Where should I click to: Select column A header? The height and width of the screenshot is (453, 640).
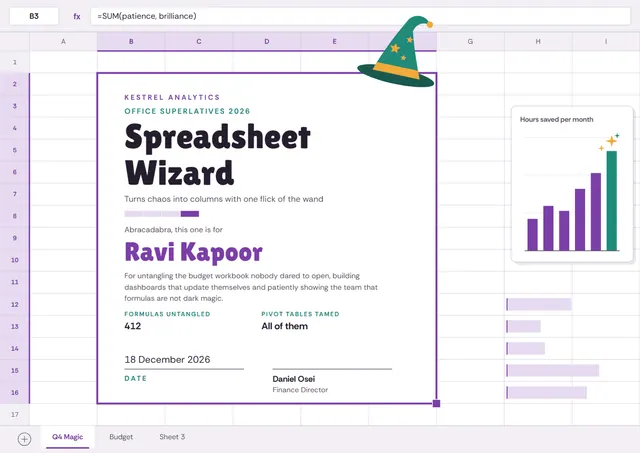[63, 41]
